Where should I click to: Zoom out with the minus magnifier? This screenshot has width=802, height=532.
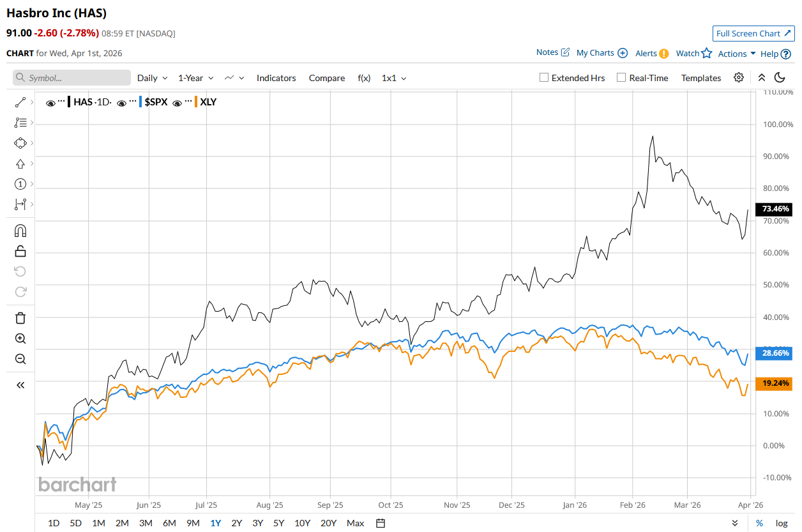tap(20, 359)
